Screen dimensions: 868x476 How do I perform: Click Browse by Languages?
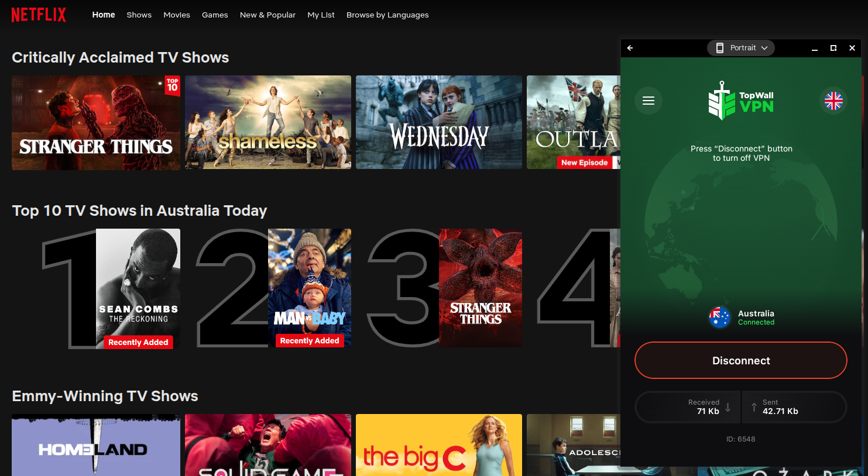pos(387,15)
